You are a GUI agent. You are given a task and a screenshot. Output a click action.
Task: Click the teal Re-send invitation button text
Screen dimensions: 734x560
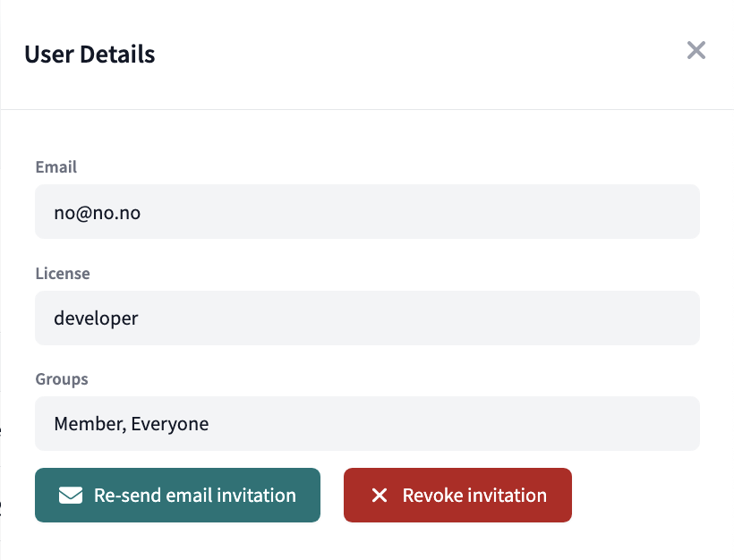(193, 495)
